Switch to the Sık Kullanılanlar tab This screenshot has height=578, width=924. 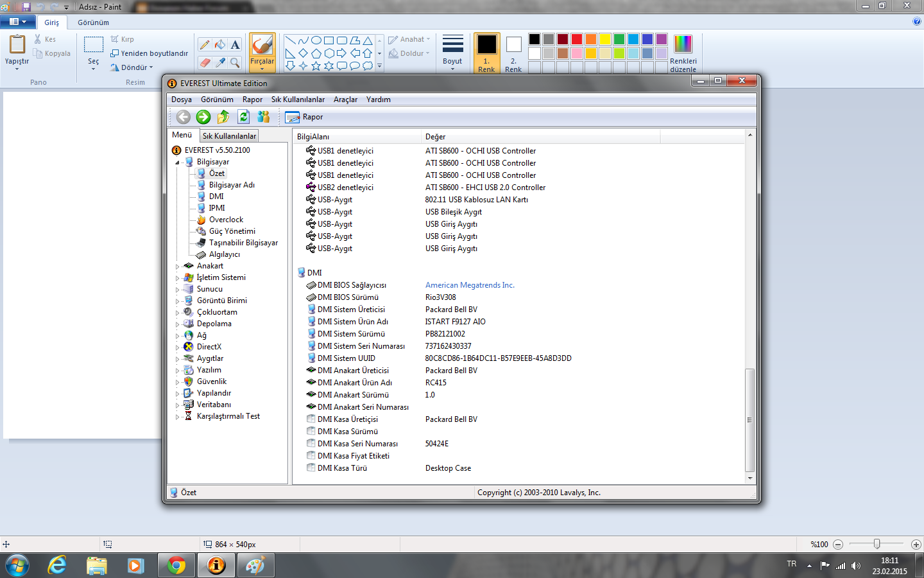(x=229, y=136)
